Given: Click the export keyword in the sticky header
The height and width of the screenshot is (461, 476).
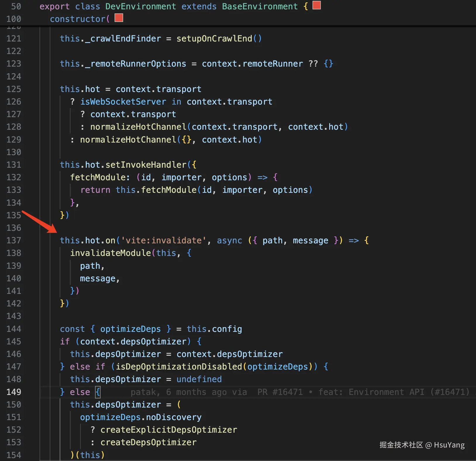Looking at the screenshot, I should [x=55, y=6].
